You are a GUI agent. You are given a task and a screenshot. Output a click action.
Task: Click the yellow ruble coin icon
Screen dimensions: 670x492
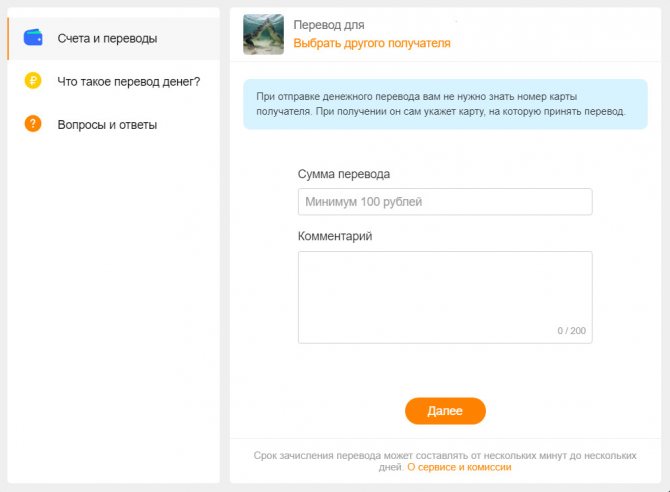[33, 80]
